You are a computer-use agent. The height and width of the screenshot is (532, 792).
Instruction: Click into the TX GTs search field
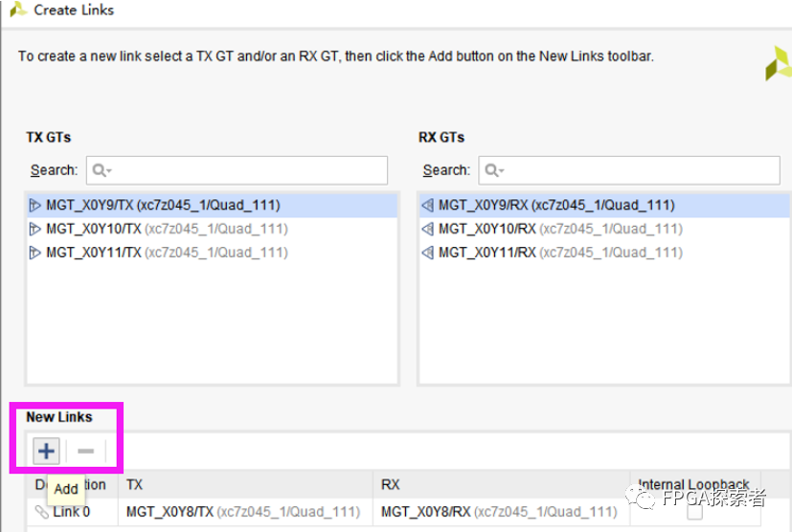point(249,170)
